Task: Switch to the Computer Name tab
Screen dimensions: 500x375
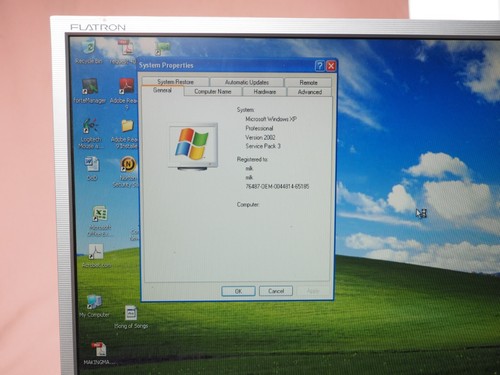Action: pyautogui.click(x=213, y=91)
